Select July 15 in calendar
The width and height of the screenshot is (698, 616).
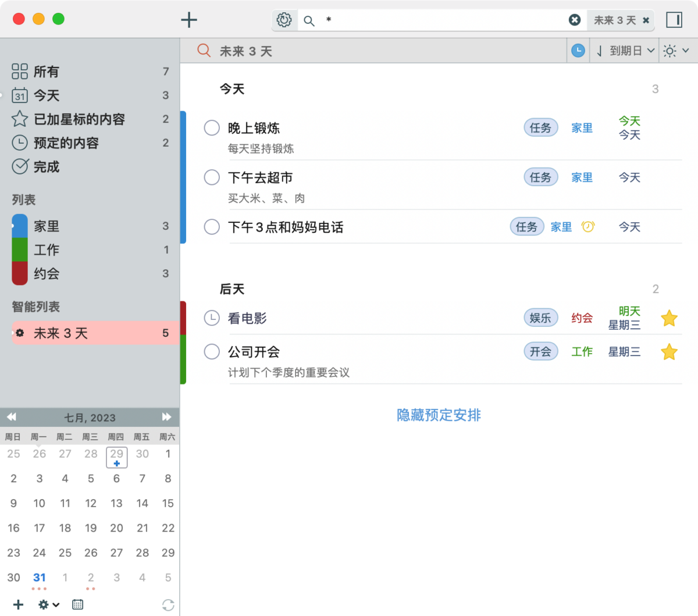[168, 503]
